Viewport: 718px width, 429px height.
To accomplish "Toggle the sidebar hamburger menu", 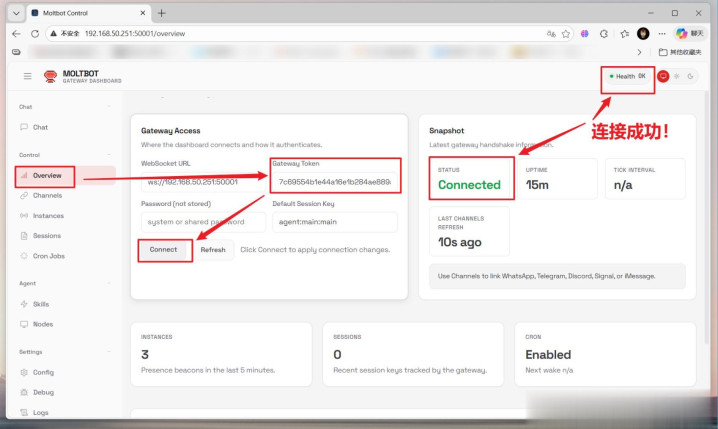I will click(27, 76).
